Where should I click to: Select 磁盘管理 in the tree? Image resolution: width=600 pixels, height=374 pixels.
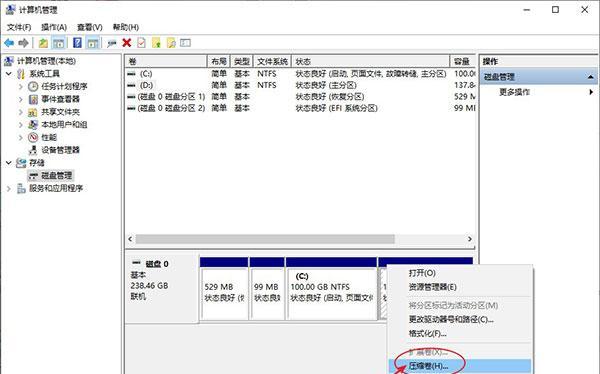coord(57,175)
